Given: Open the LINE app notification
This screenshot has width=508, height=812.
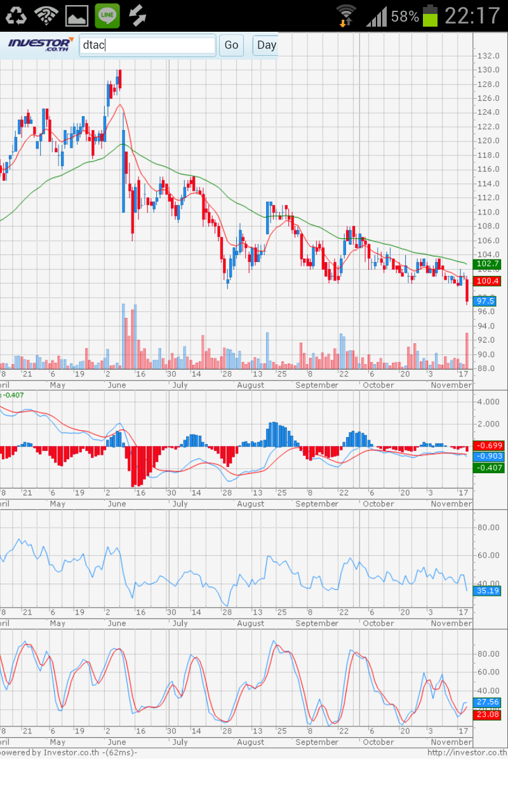Looking at the screenshot, I should point(107,15).
